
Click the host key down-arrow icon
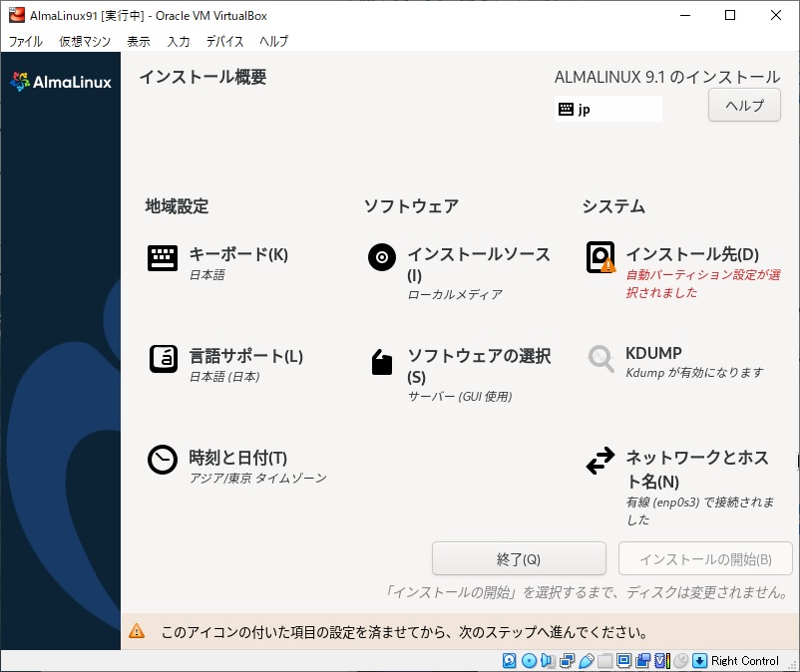tap(699, 661)
